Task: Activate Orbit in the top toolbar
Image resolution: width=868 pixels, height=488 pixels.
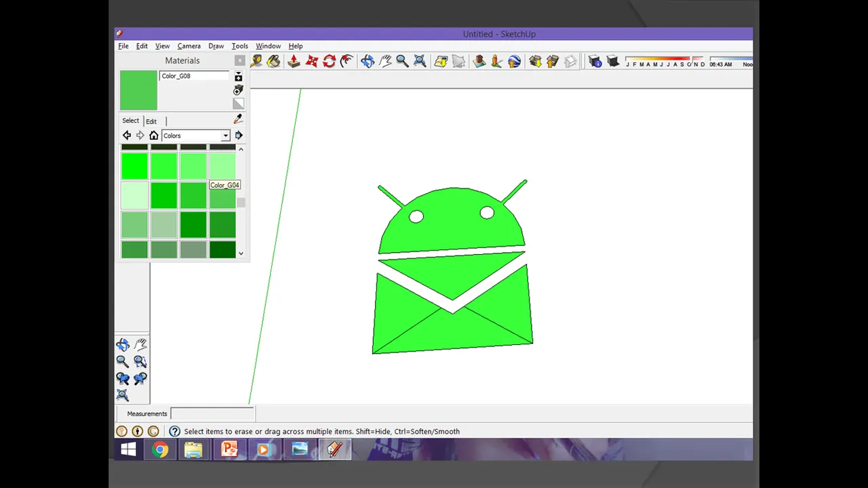Action: point(368,62)
